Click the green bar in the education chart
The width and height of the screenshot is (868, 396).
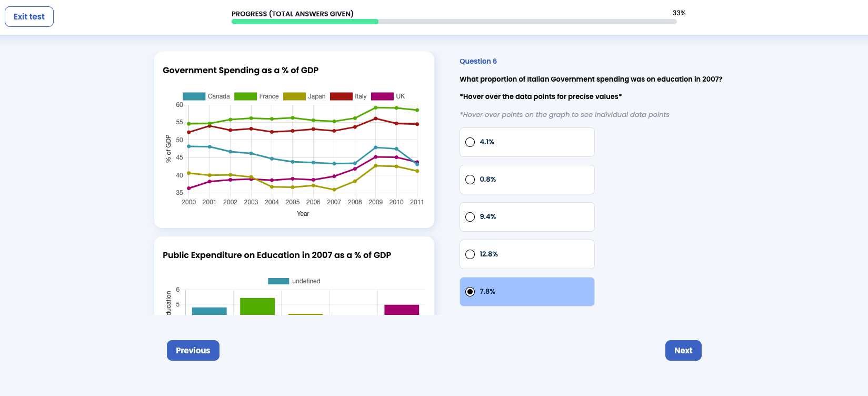tap(257, 306)
